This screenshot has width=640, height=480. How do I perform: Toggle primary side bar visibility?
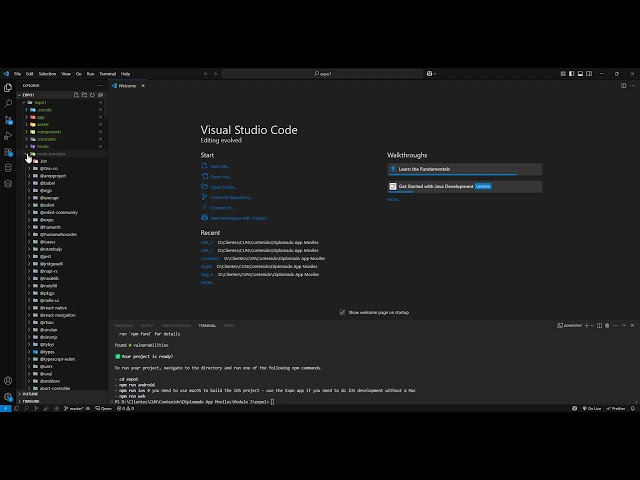[x=571, y=73]
